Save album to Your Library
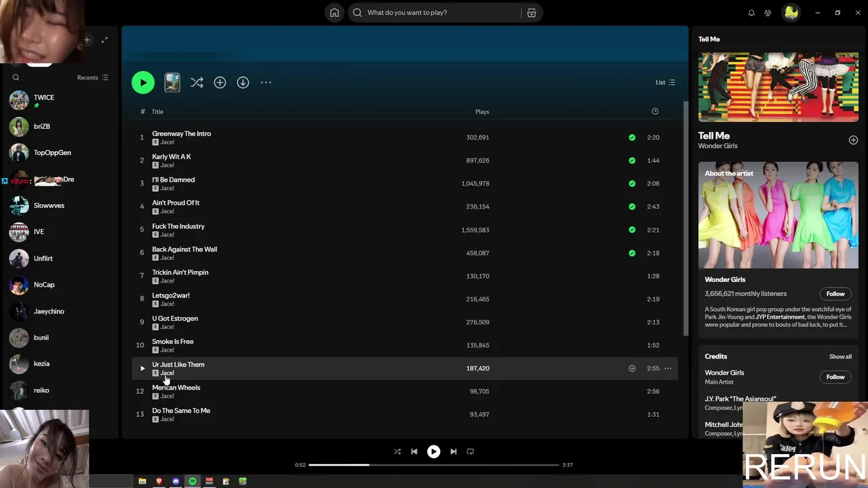The height and width of the screenshot is (488, 868). point(220,83)
